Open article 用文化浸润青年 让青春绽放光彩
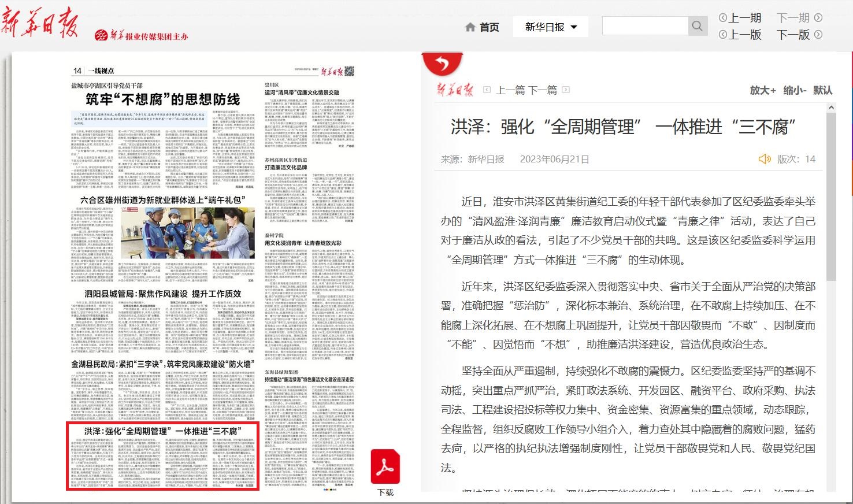 303,243
